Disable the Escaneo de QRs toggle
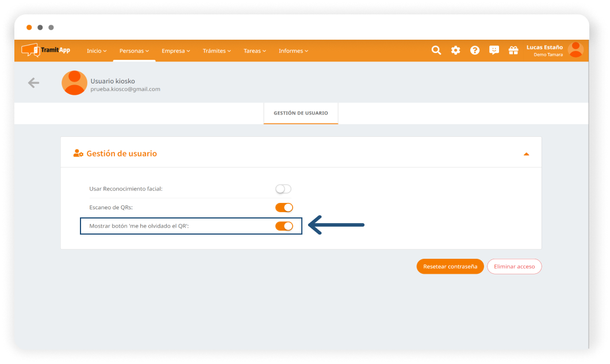 284,208
